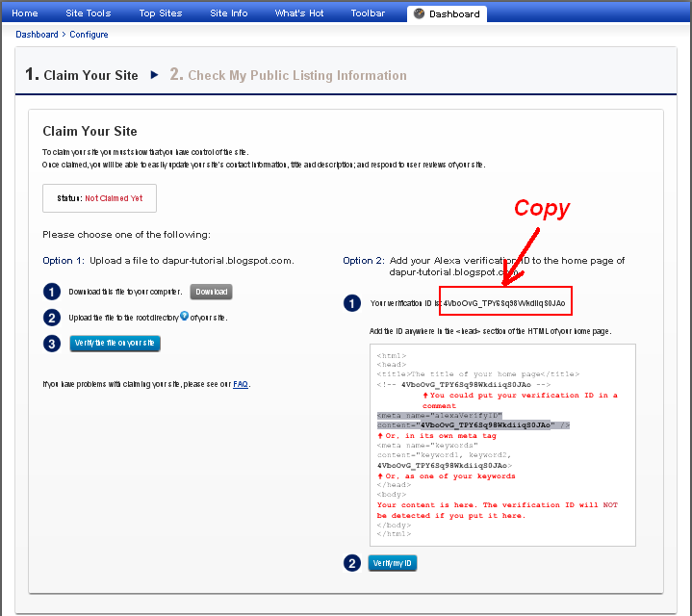Open the Home menu item

25,13
